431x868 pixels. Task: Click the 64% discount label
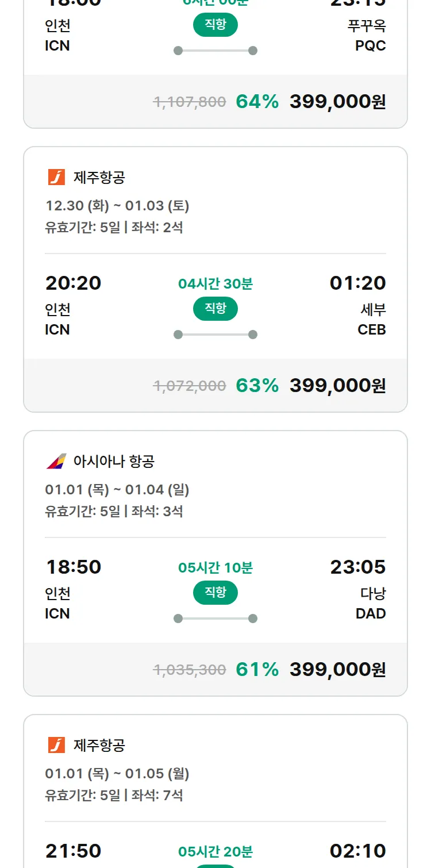[257, 102]
